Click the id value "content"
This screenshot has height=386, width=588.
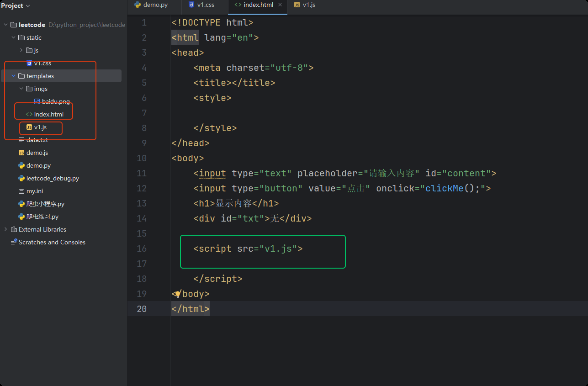466,173
